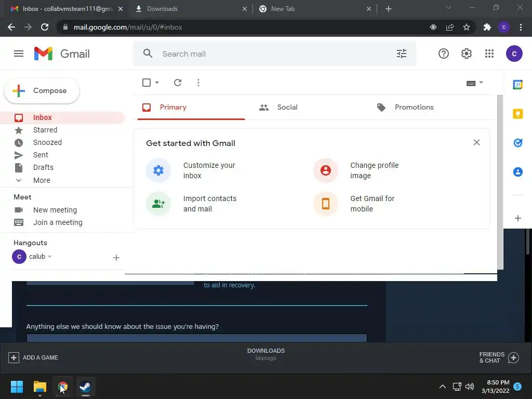Screen dimensions: 532x399
Task: Click the search magnifier icon
Action: [x=148, y=54]
